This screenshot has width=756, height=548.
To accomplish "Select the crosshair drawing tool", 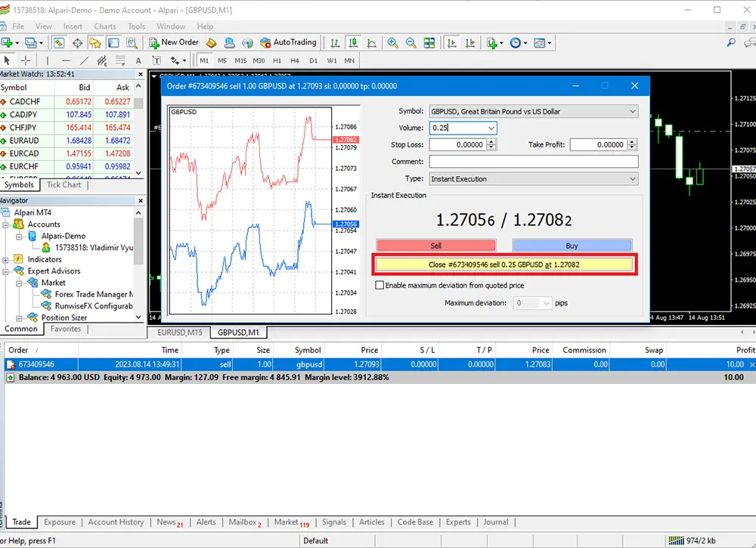I will pyautogui.click(x=26, y=60).
